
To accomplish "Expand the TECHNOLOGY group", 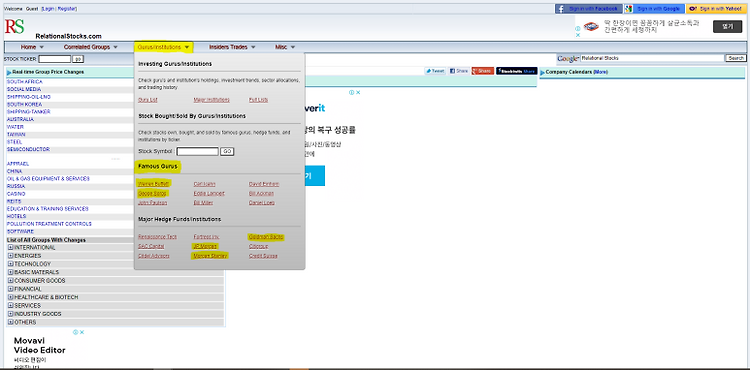I will click(x=11, y=264).
